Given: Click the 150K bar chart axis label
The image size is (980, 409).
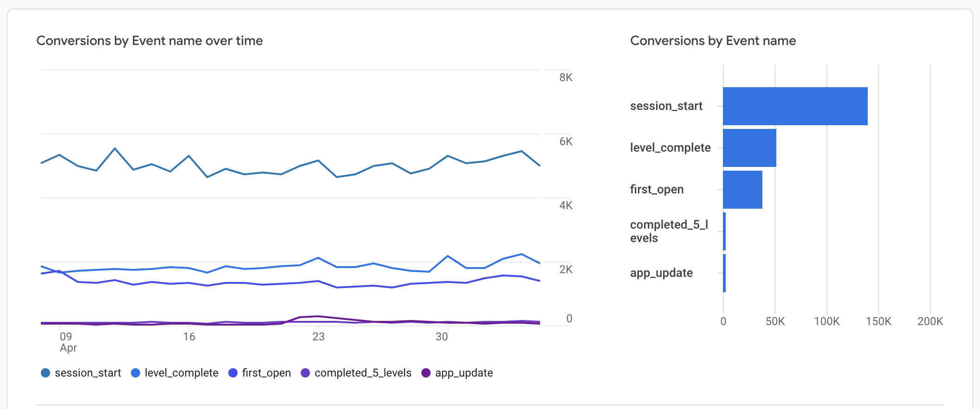Looking at the screenshot, I should click(879, 321).
